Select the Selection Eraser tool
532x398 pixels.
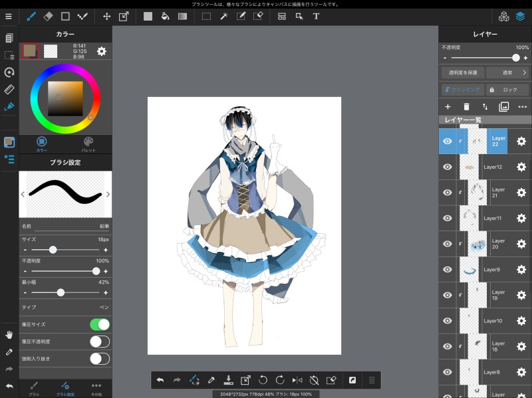pos(258,16)
